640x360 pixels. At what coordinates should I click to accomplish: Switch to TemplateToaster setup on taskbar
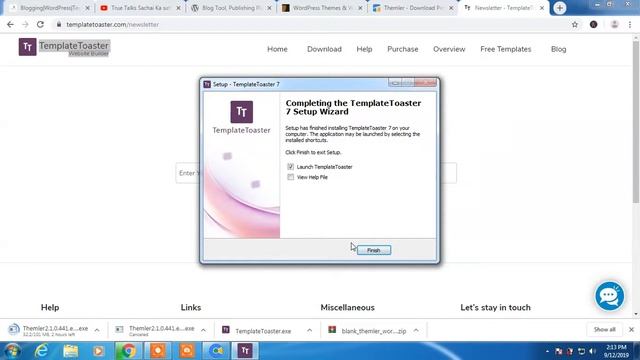[245, 351]
